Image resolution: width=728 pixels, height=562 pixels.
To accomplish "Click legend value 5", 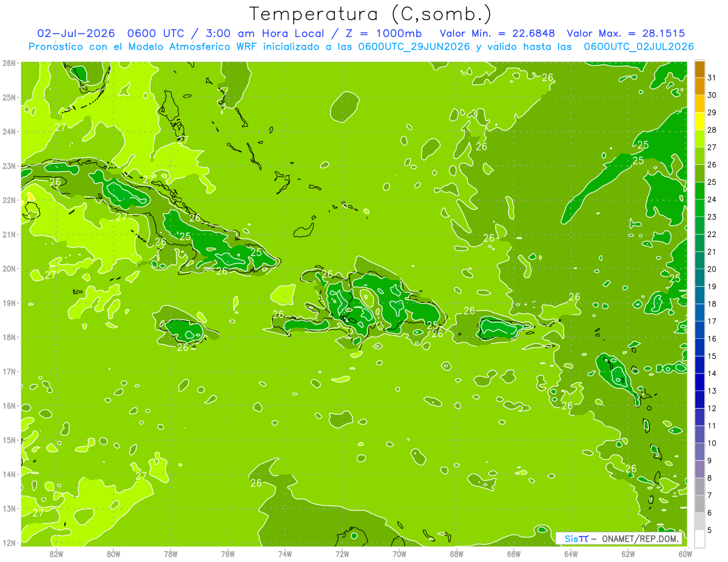I will click(710, 530).
